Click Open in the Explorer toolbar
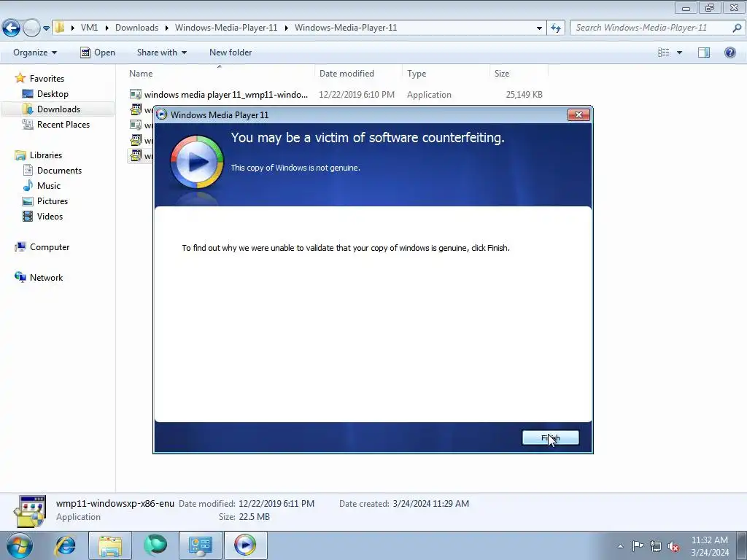This screenshot has width=747, height=560. pyautogui.click(x=98, y=52)
